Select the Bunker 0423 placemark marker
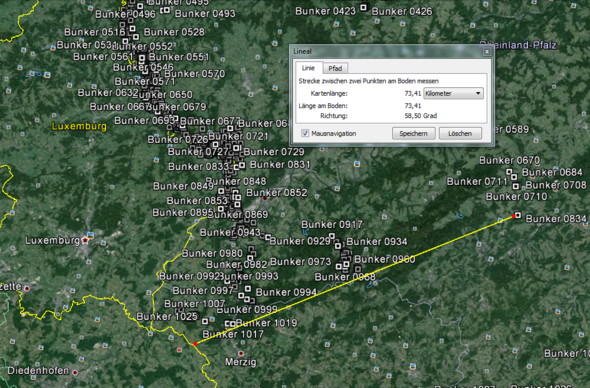 [363, 7]
